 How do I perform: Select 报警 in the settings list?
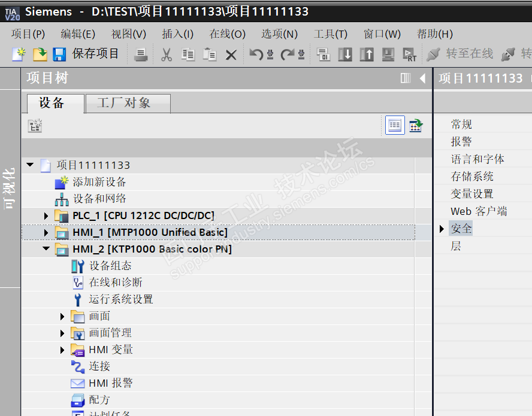461,141
